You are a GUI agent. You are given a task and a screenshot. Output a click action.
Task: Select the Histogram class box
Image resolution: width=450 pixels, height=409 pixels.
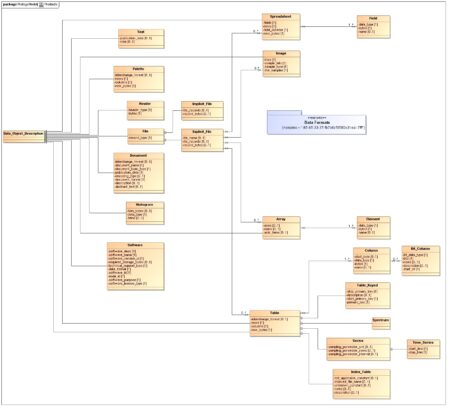click(145, 213)
